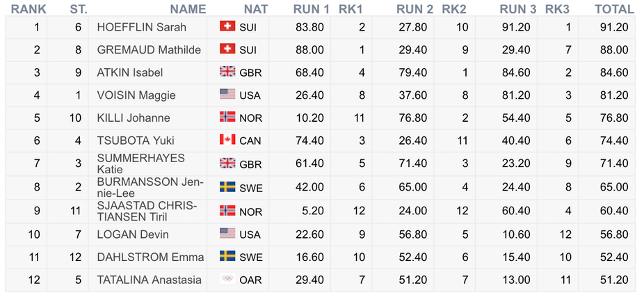Screen dimensions: 644x295
Task: Click the USA flag next to VOISIN Maggie
Action: pyautogui.click(x=227, y=94)
